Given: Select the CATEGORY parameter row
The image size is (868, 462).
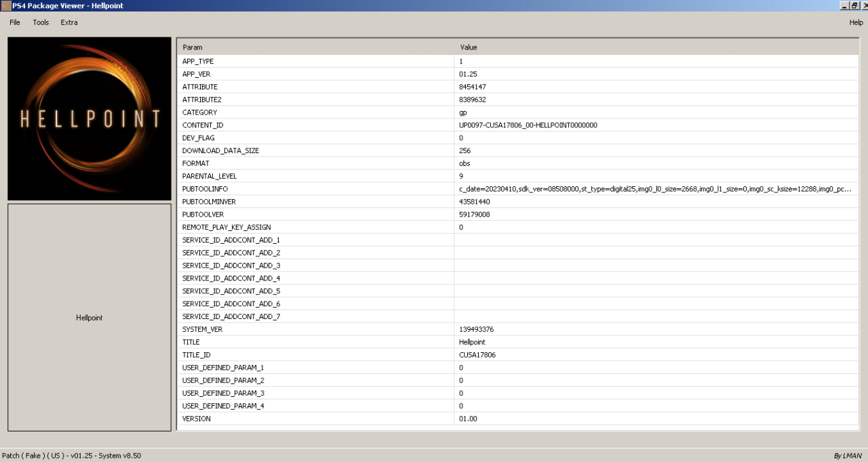Looking at the screenshot, I should (x=518, y=112).
